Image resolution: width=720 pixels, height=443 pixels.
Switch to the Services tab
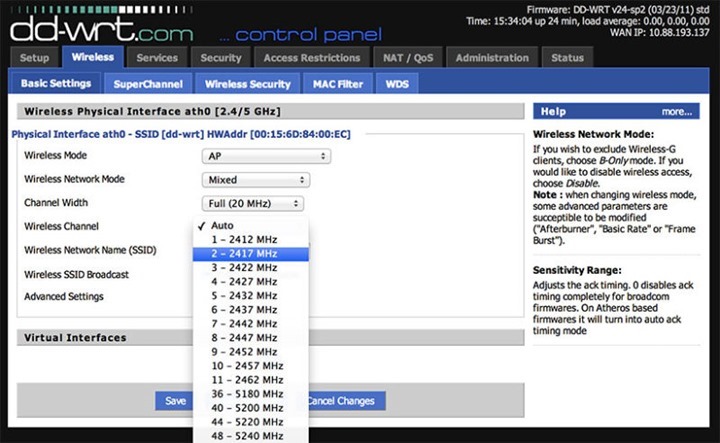(x=157, y=58)
